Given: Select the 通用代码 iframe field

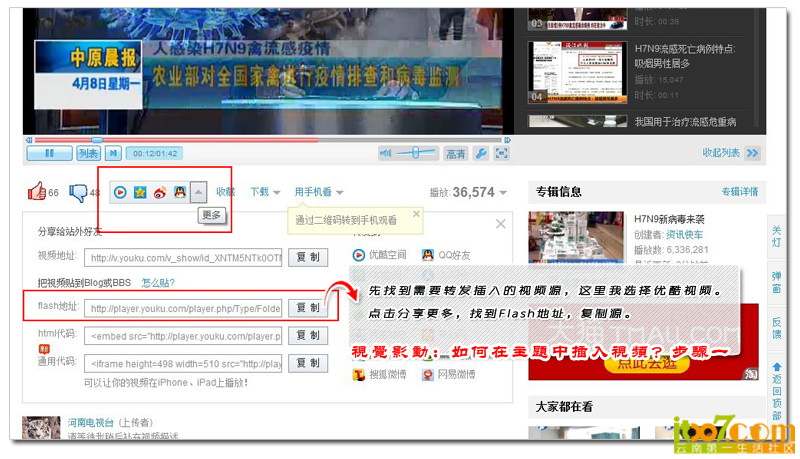Looking at the screenshot, I should 183,364.
